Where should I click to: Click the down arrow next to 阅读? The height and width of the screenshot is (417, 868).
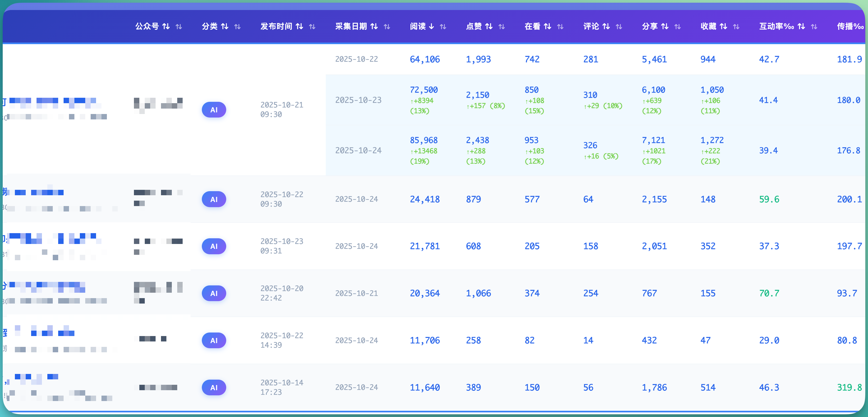click(431, 26)
